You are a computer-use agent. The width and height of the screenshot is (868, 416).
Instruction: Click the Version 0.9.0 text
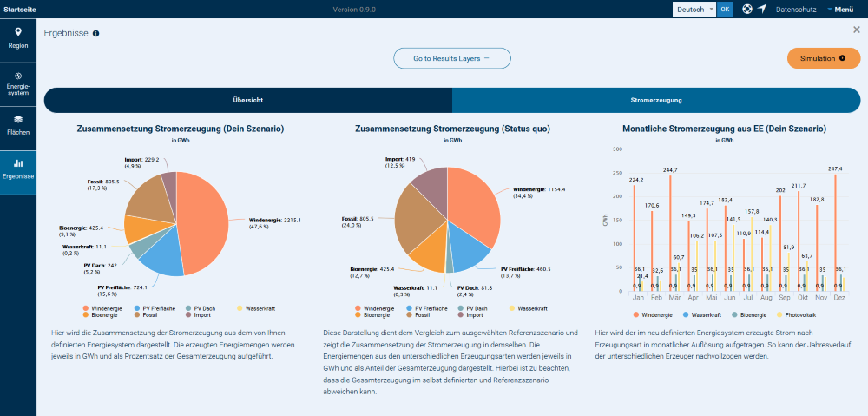[x=354, y=10]
